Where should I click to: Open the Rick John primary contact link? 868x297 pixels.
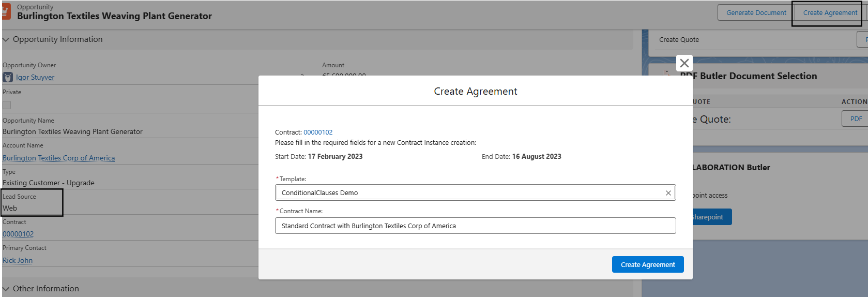18,261
